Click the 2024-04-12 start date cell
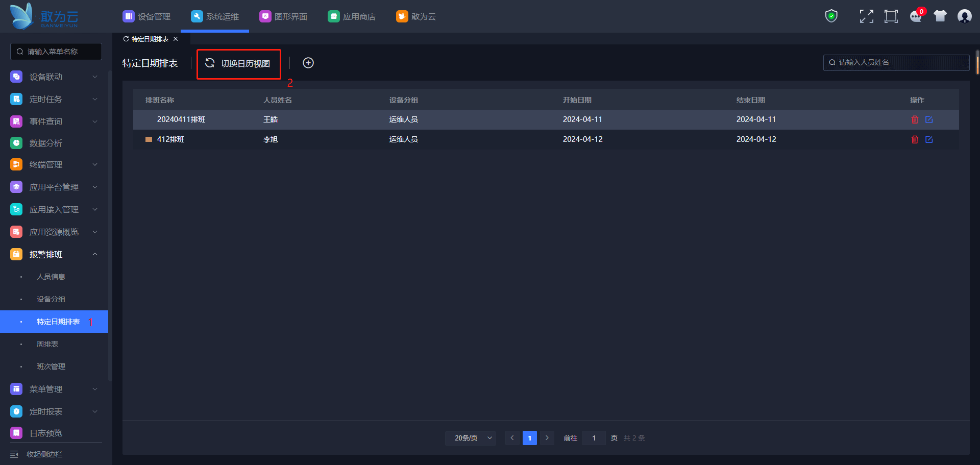This screenshot has width=980, height=465. pyautogui.click(x=583, y=139)
